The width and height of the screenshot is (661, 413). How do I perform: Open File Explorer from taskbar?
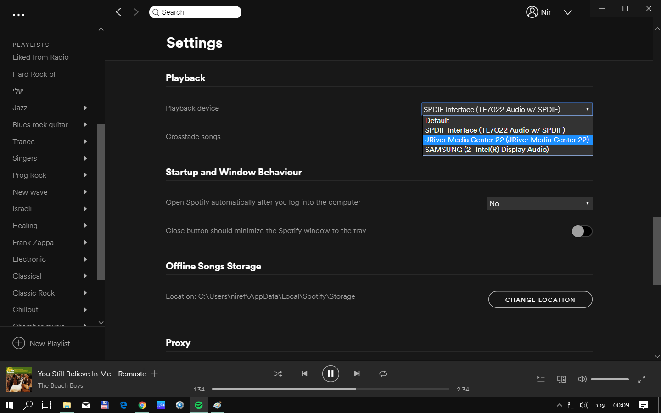click(67, 405)
